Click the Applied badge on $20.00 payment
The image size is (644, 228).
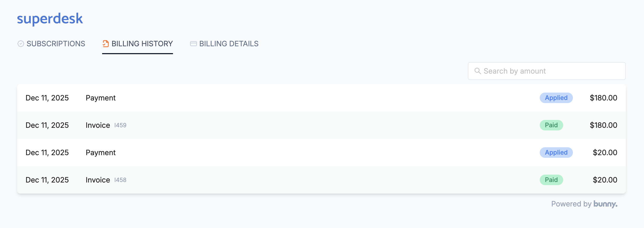coord(556,153)
